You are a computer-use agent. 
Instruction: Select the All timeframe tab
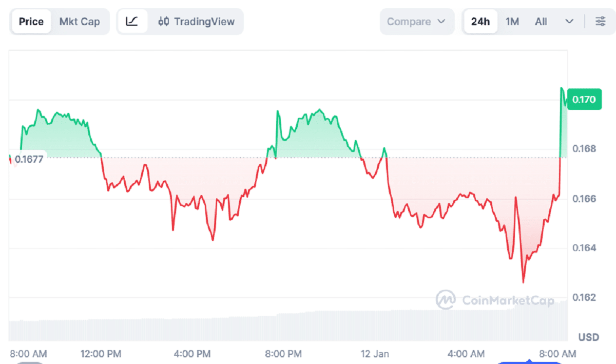pos(541,22)
